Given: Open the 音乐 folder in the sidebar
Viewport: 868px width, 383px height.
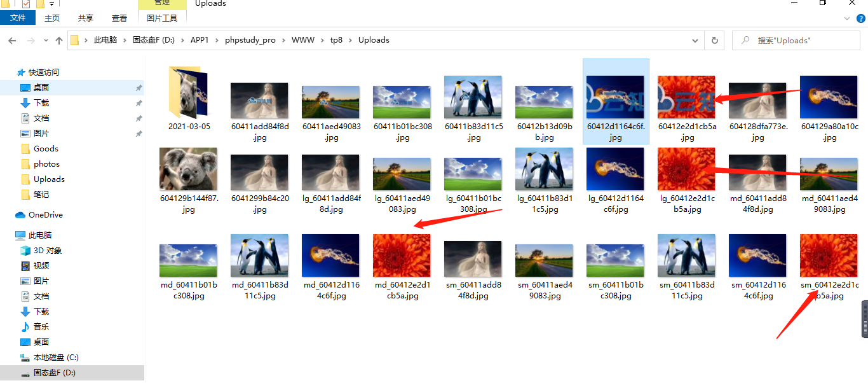Looking at the screenshot, I should [x=41, y=327].
